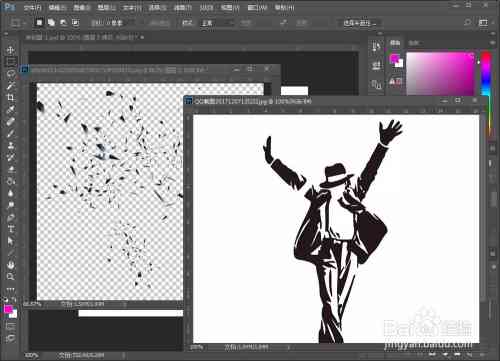
Task: Expand the hidden extra tools (three dots)
Action: click(11, 289)
